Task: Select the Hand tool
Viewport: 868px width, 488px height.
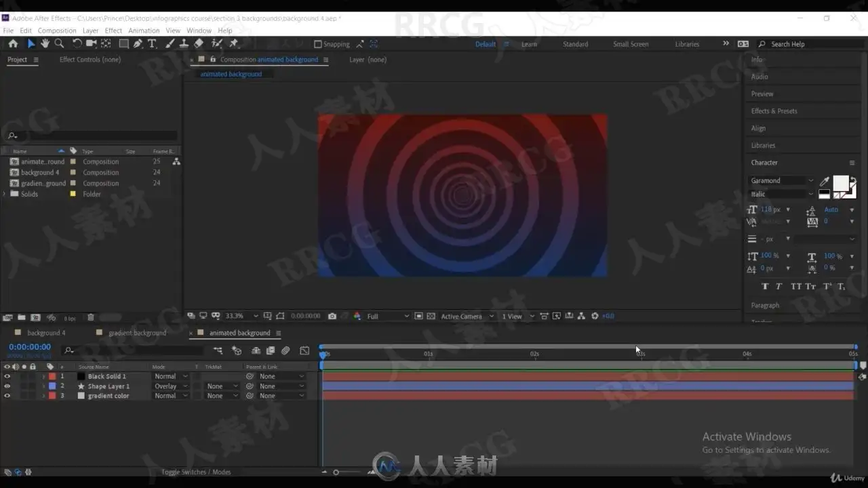Action: click(x=45, y=43)
